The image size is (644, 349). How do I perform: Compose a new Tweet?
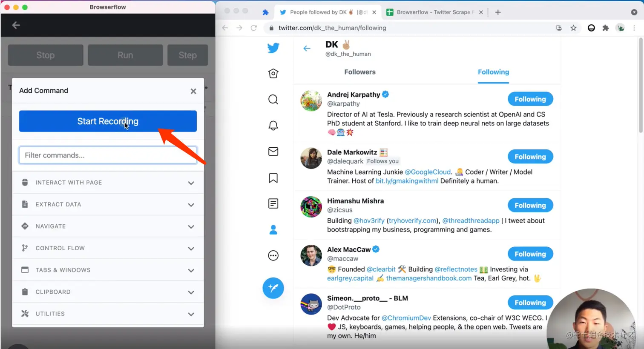(273, 288)
